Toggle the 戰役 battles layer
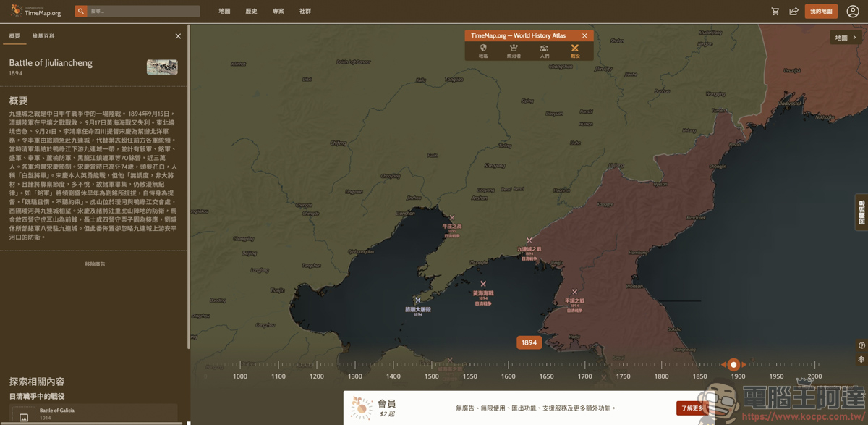The height and width of the screenshot is (425, 868). pos(575,51)
